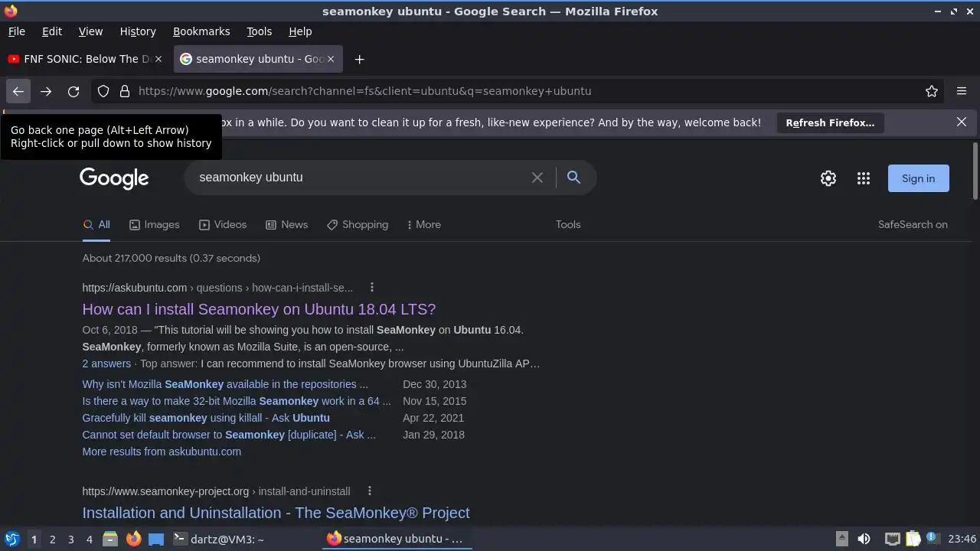Viewport: 980px width, 551px height.
Task: Focus the URL address bar
Action: pos(518,91)
